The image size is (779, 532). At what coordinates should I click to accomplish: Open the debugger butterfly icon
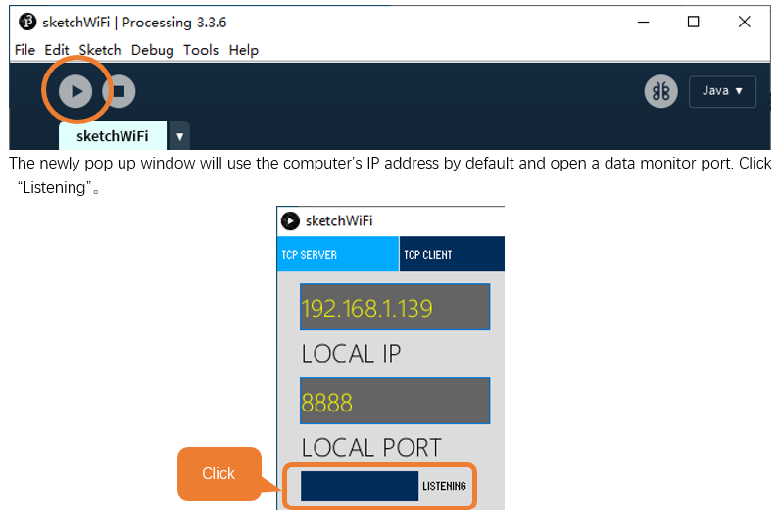660,91
